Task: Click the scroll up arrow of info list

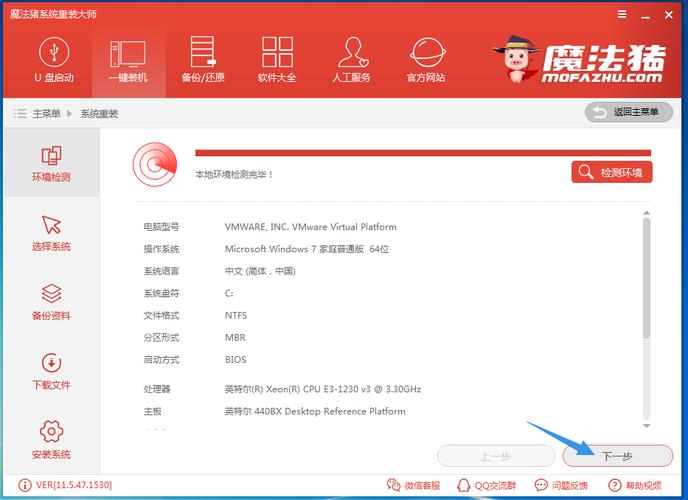Action: pyautogui.click(x=646, y=213)
